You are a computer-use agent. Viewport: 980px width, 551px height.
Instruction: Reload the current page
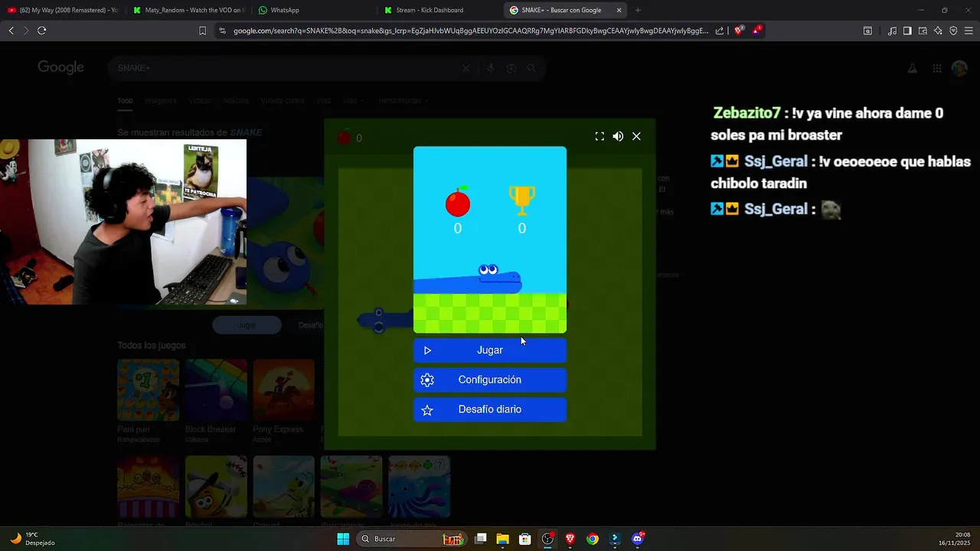pos(41,31)
